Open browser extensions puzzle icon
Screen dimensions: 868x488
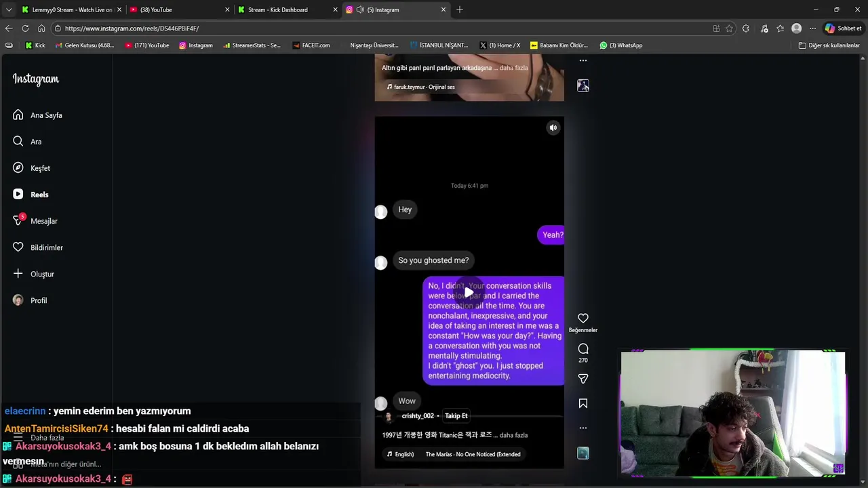(x=746, y=28)
